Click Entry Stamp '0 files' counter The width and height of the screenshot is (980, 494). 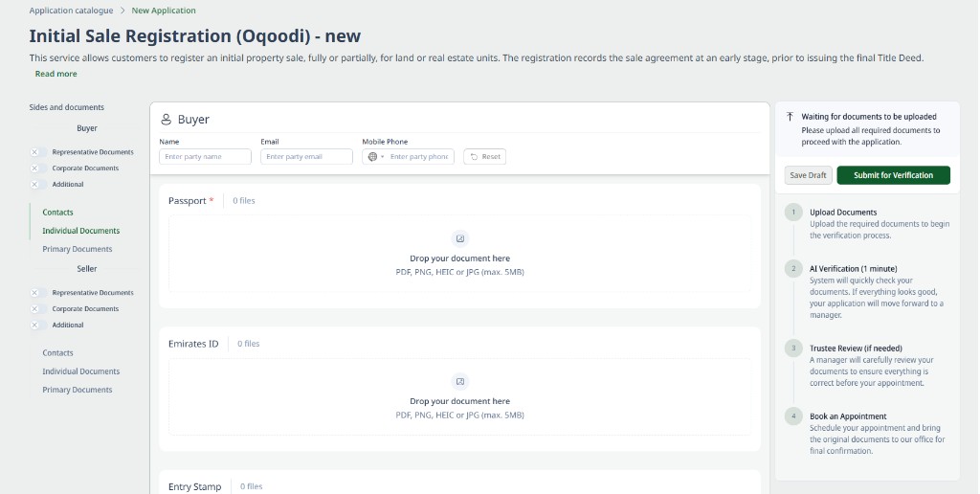[252, 486]
